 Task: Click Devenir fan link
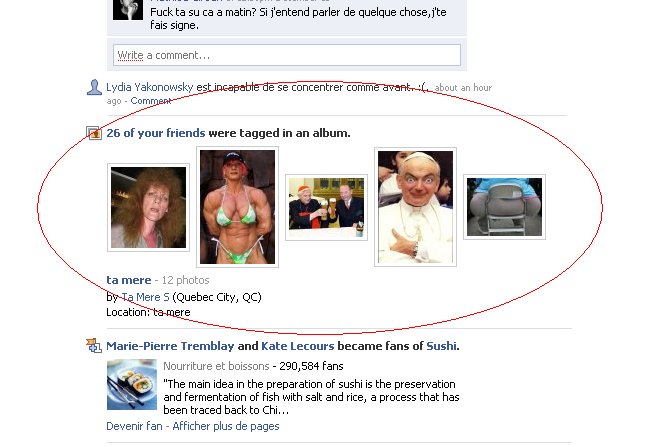coord(134,426)
